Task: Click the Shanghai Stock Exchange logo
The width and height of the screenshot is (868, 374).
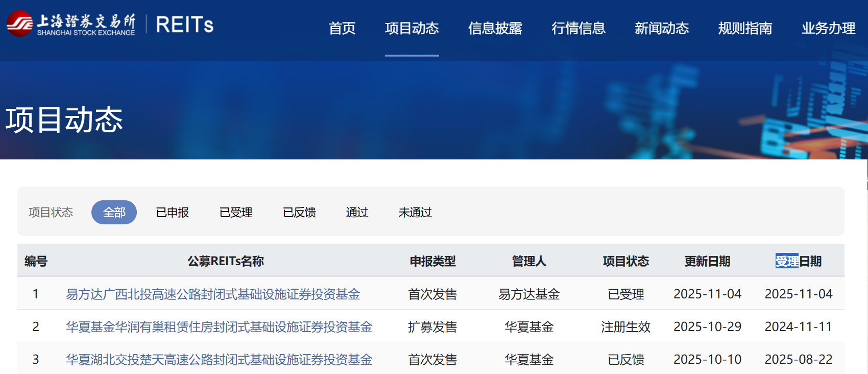Action: pos(71,24)
